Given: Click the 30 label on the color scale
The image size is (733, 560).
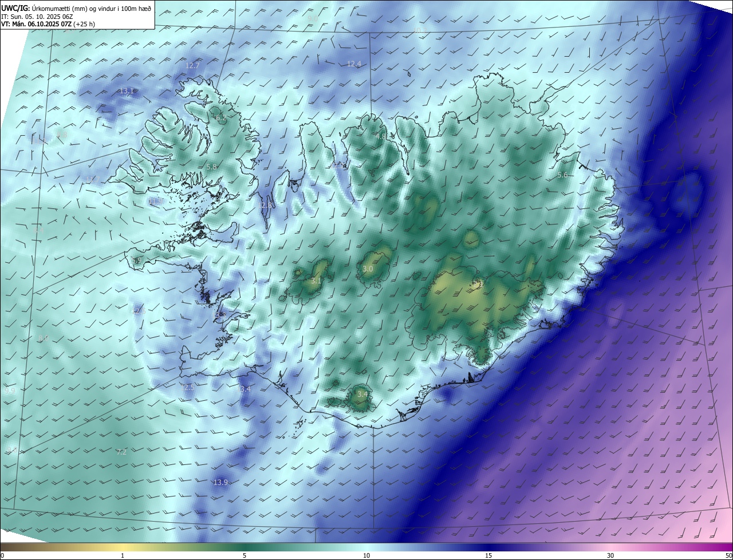Looking at the screenshot, I should tap(610, 555).
